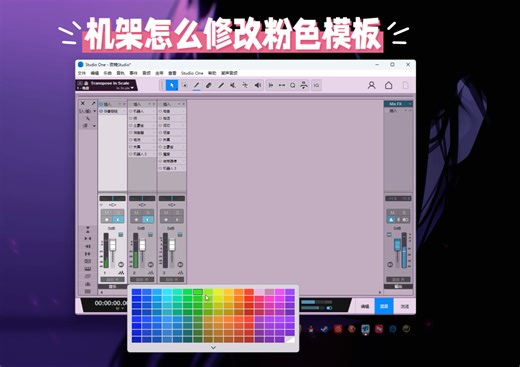Switch to the 浏览 tab at bottom right

coord(404,306)
